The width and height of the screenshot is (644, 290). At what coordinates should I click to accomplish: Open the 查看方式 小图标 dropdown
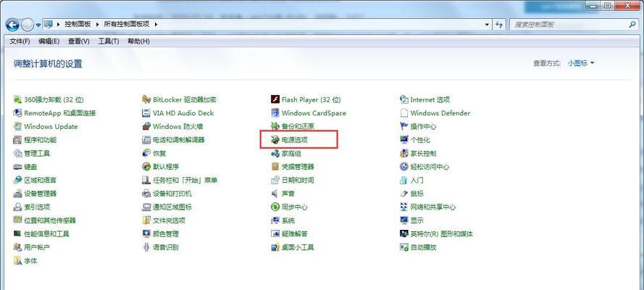581,63
